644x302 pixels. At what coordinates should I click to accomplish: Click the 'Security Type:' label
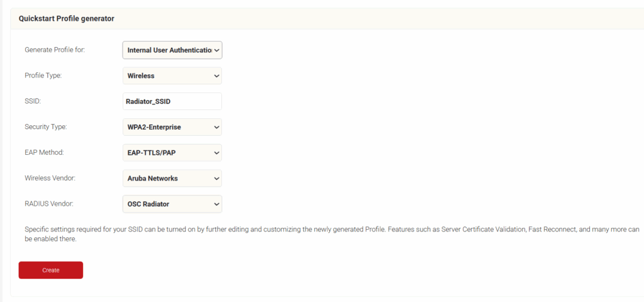tap(45, 127)
